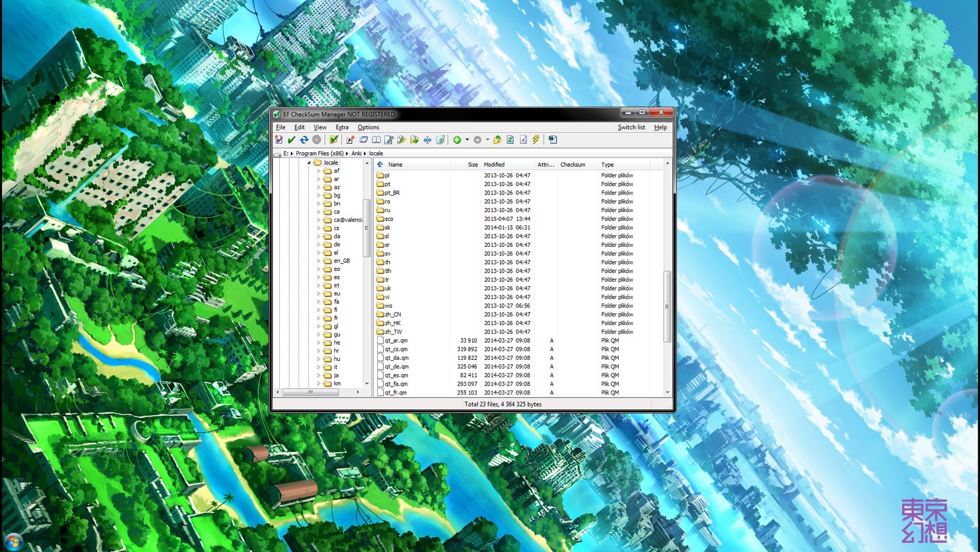Click the green reload document icon

(x=511, y=140)
